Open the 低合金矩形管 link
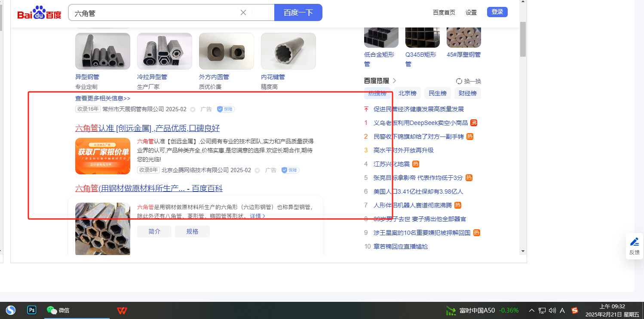This screenshot has width=644, height=319. tap(379, 59)
